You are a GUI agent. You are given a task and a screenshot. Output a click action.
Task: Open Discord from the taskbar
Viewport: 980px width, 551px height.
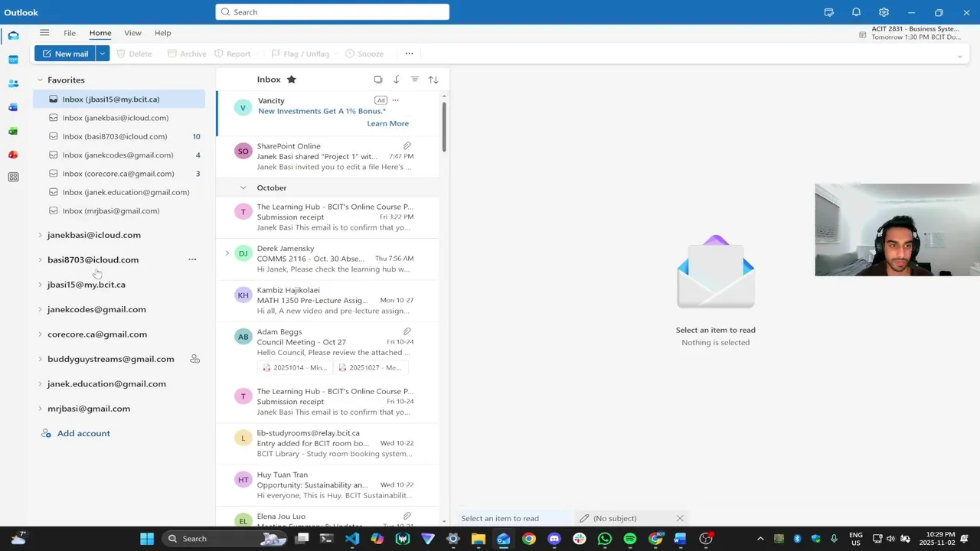(x=554, y=539)
